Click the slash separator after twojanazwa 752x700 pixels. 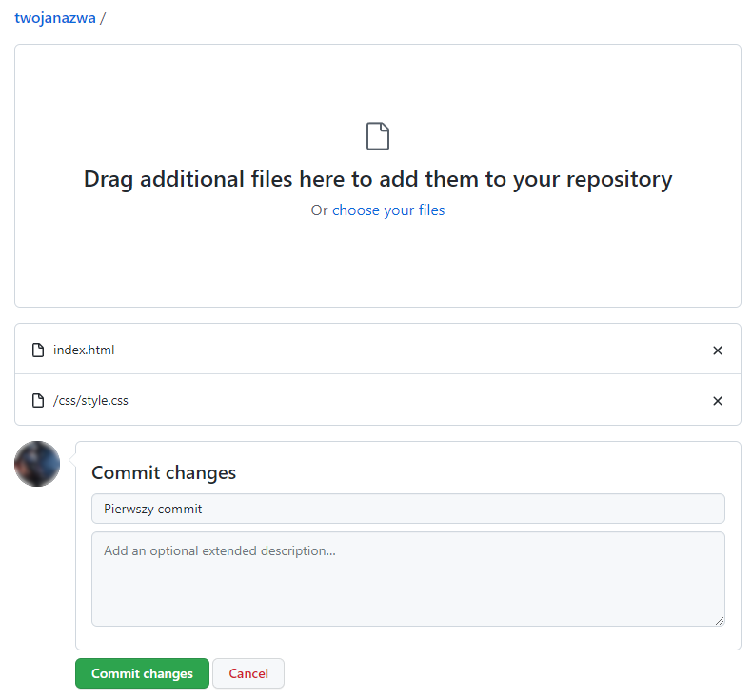[103, 17]
